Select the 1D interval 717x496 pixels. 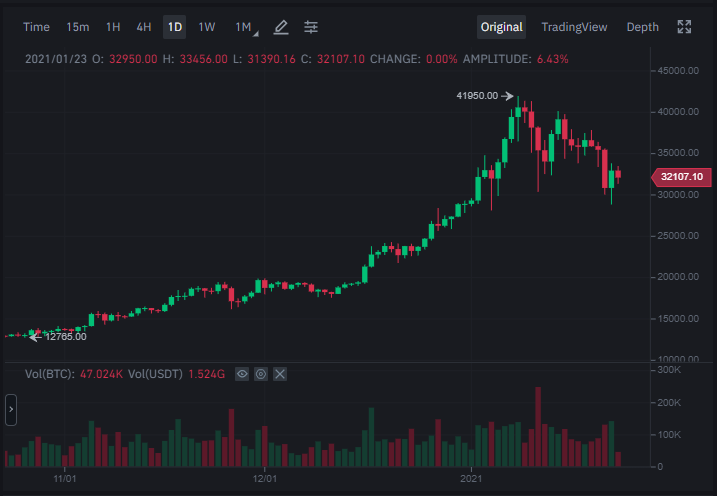pyautogui.click(x=175, y=27)
